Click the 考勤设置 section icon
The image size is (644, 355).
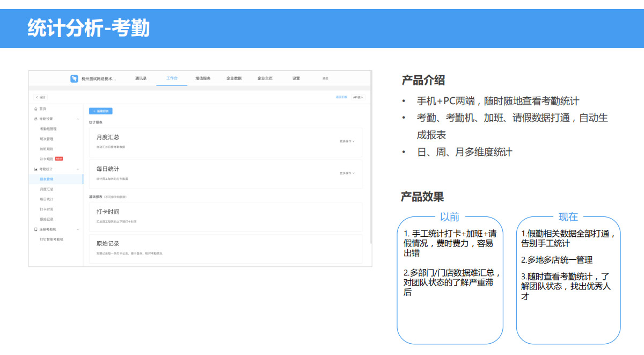point(36,119)
